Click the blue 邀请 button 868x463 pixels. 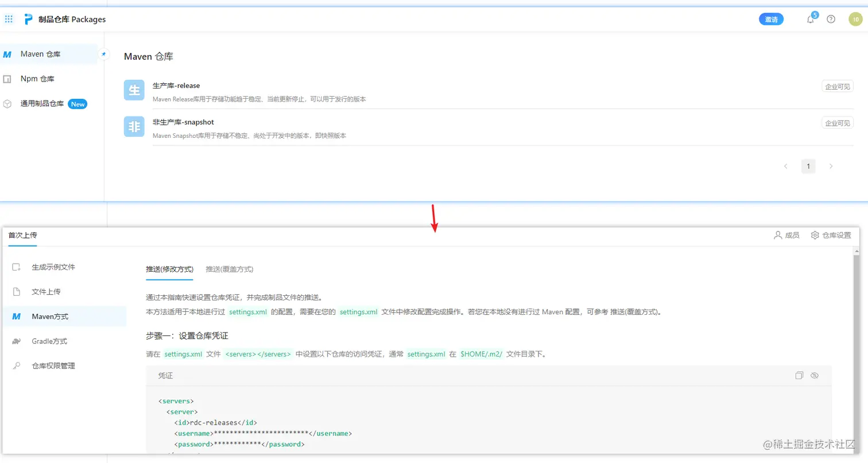point(771,19)
